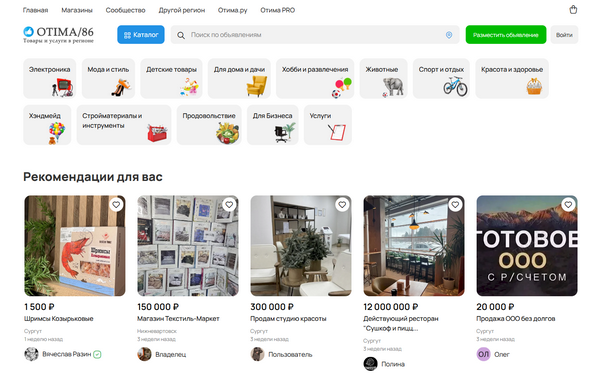Like the Продажа ООО без долгов listing
Screen dimensions: 600x380
coord(568,205)
